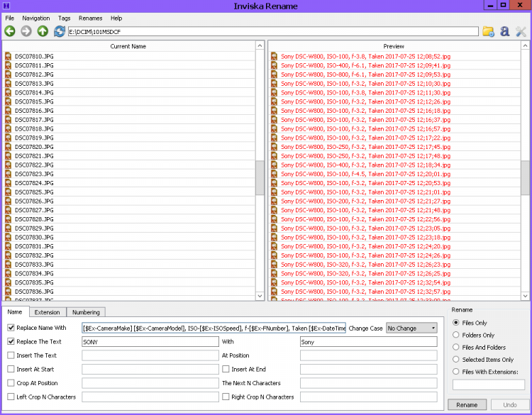
Task: Click scroll down arrow in Current Name pane
Action: [260, 296]
